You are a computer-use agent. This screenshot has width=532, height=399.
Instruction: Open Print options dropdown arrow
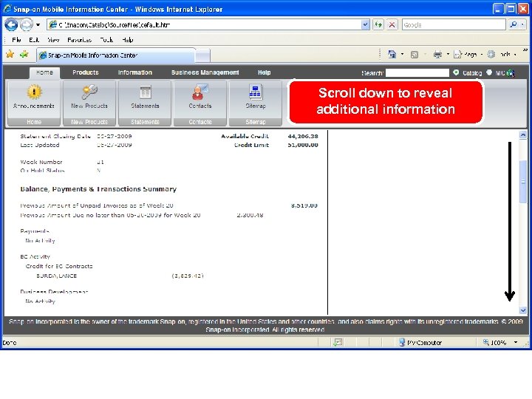click(448, 54)
